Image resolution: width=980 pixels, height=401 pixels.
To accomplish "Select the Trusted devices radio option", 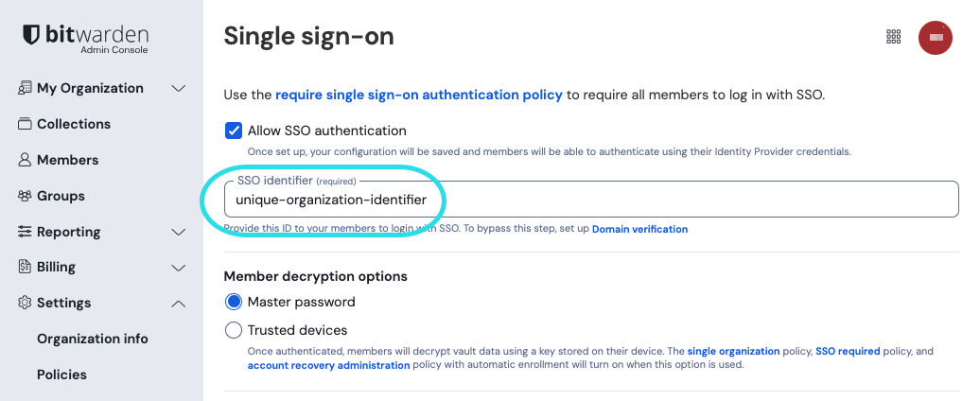I will (234, 330).
